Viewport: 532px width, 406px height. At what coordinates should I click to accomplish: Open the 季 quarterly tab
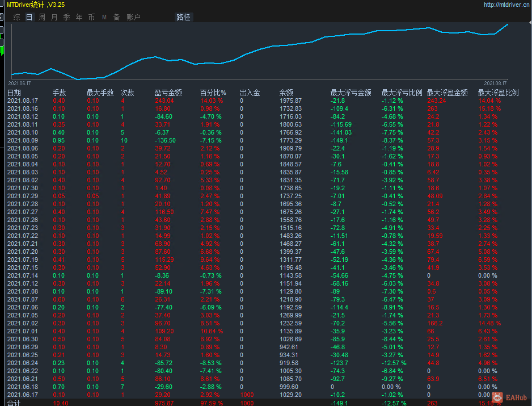coord(66,17)
